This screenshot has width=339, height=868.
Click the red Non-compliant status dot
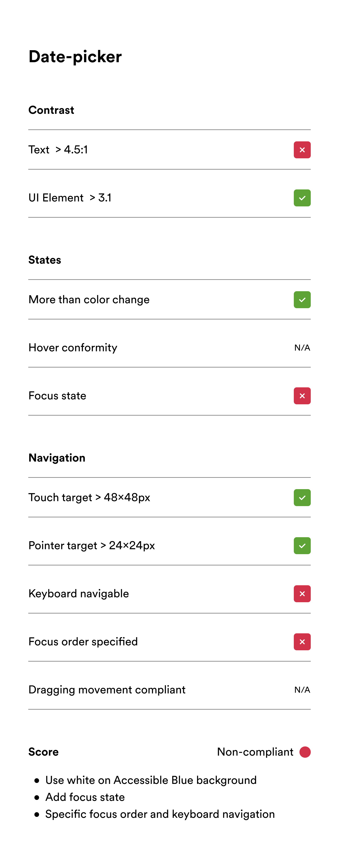click(x=305, y=752)
